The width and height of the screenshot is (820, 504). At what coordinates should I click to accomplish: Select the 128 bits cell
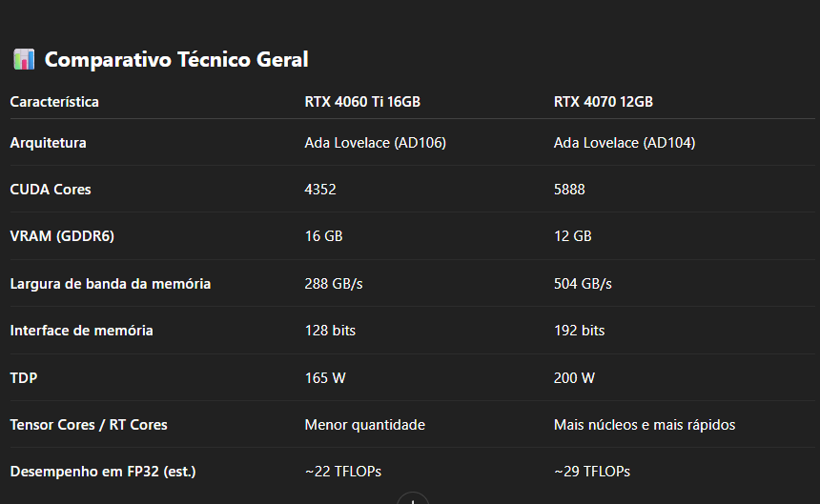[x=330, y=330]
